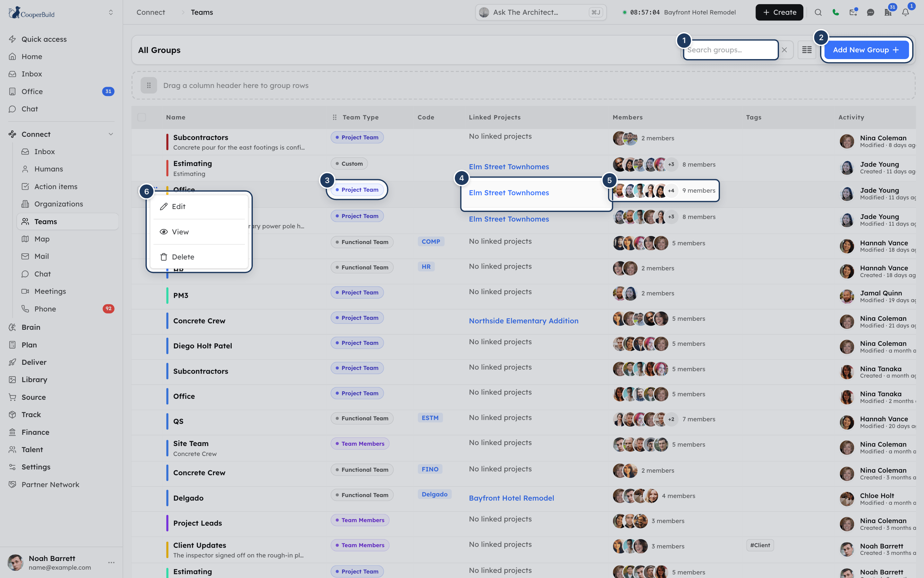Viewport: 924px width, 578px height.
Task: Choose View from the context menu
Action: 199,232
